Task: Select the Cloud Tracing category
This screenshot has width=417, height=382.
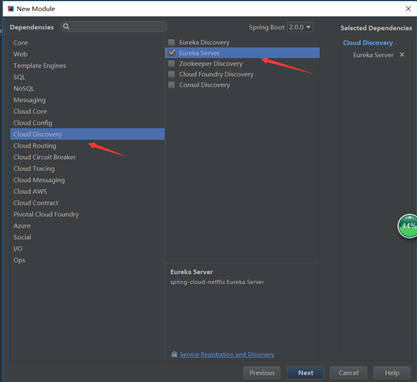Action: tap(87, 168)
